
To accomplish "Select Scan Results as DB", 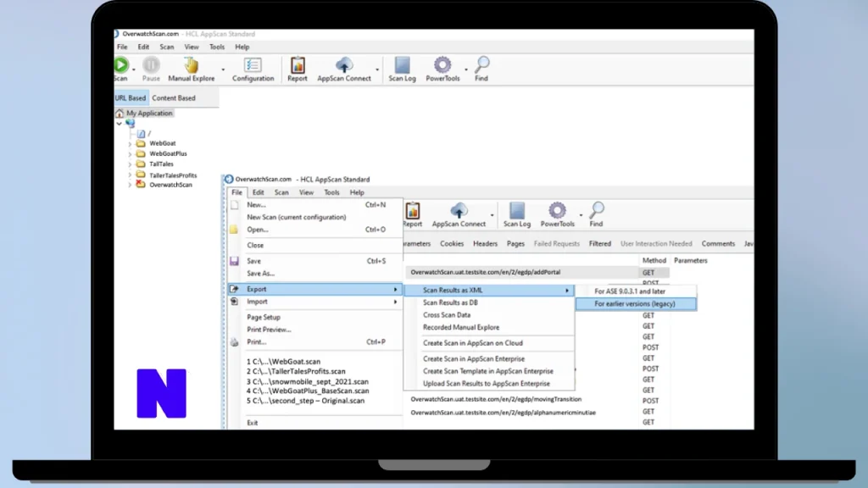I will [450, 302].
